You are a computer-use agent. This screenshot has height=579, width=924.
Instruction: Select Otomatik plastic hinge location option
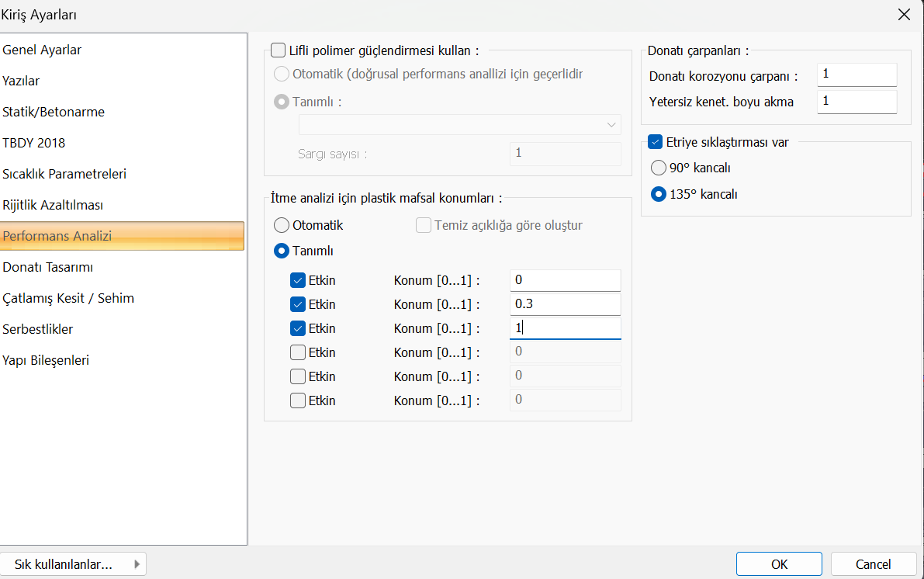(x=282, y=225)
